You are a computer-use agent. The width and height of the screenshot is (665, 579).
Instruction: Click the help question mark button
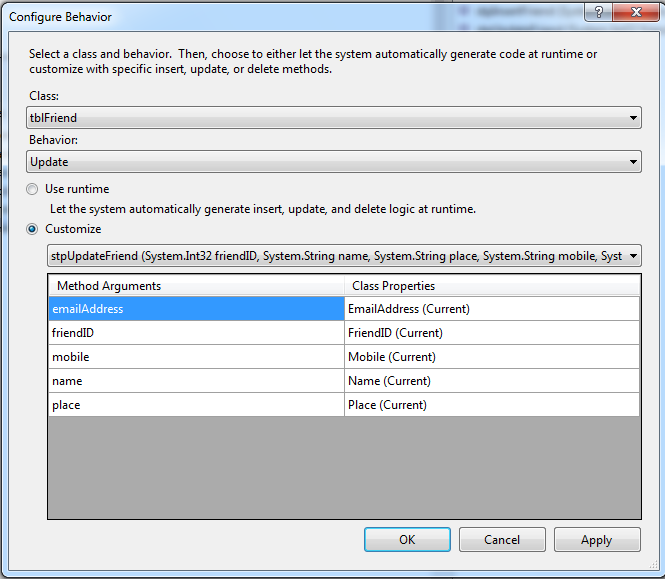pos(598,11)
